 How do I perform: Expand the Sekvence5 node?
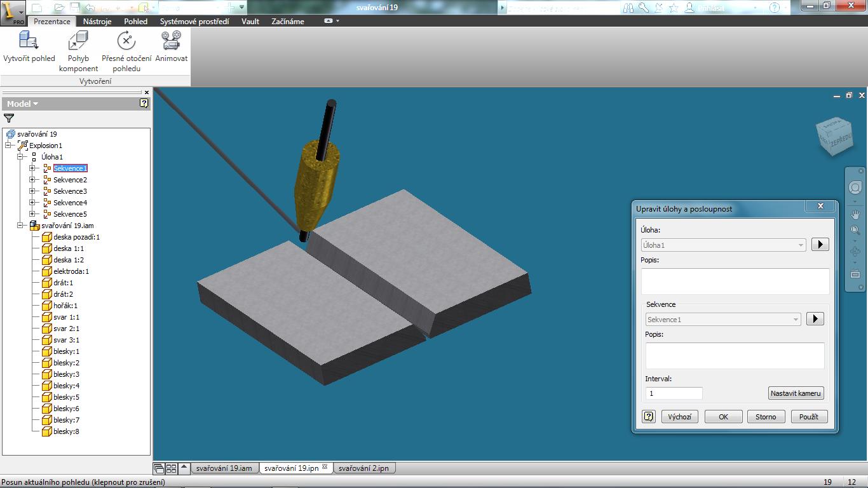click(32, 214)
